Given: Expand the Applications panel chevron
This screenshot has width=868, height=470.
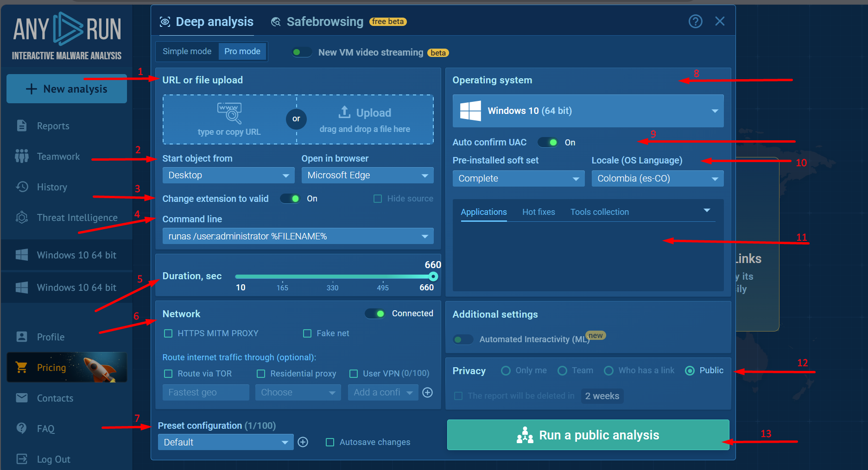Looking at the screenshot, I should click(707, 211).
